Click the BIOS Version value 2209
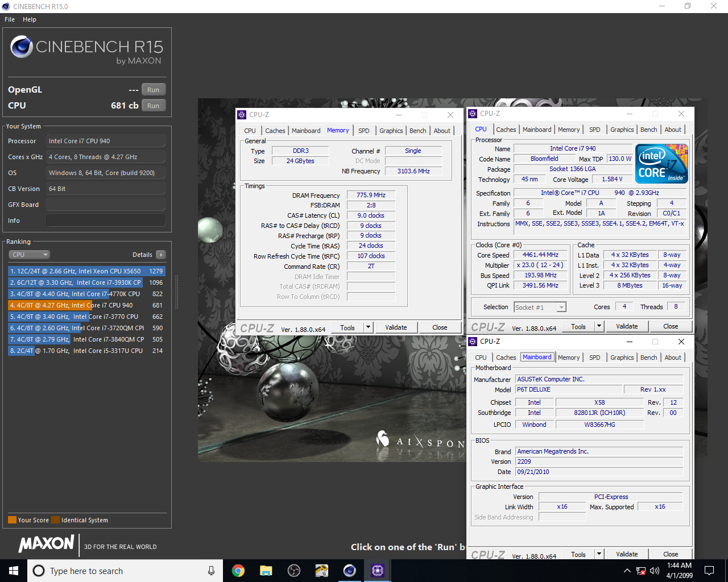Viewport: 728px width, 582px height. [599, 462]
